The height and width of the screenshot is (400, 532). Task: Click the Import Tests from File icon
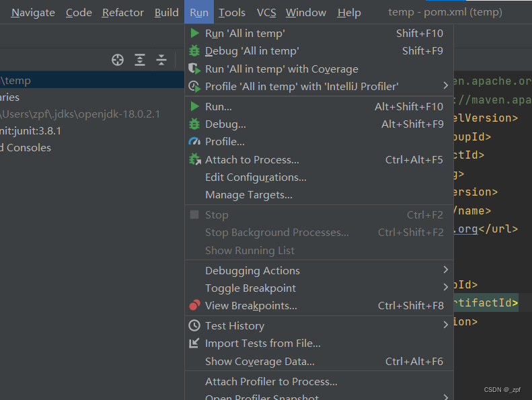point(194,344)
